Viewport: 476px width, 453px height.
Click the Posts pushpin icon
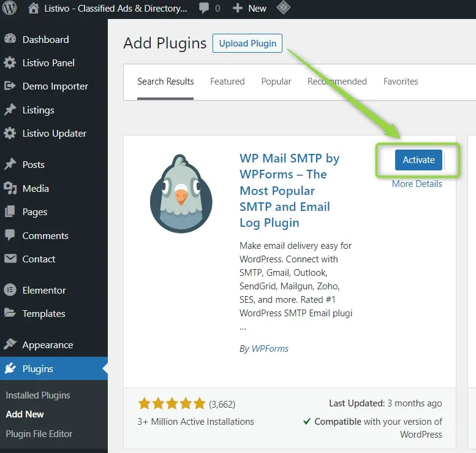click(10, 164)
